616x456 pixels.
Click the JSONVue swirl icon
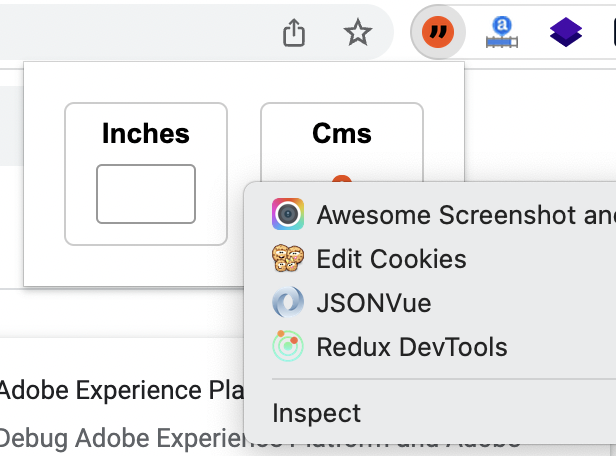[288, 302]
